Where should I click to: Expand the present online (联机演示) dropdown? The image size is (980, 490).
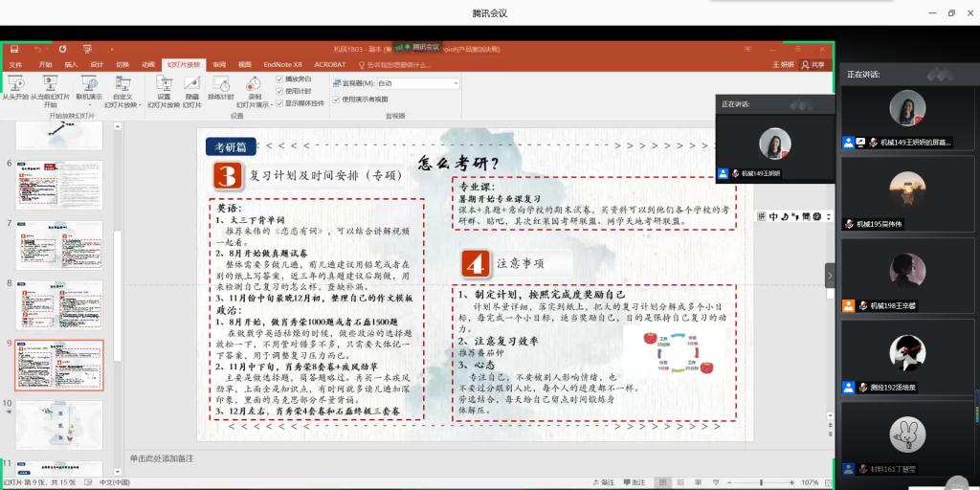coord(89,101)
